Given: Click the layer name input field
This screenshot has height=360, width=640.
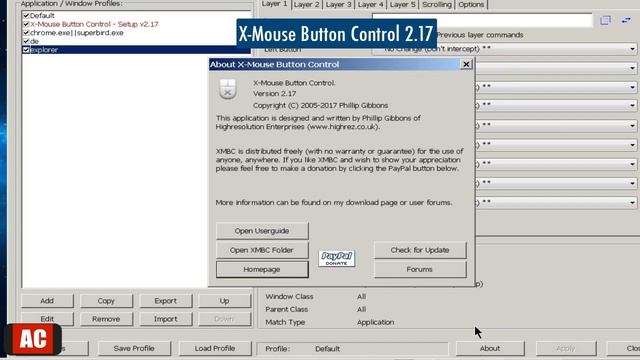Looking at the screenshot, I should click(x=482, y=20).
